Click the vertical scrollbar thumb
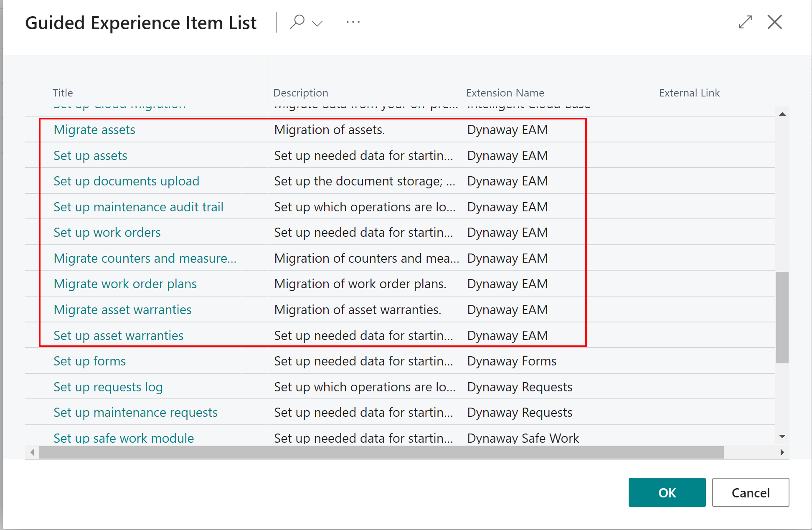 pos(783,305)
